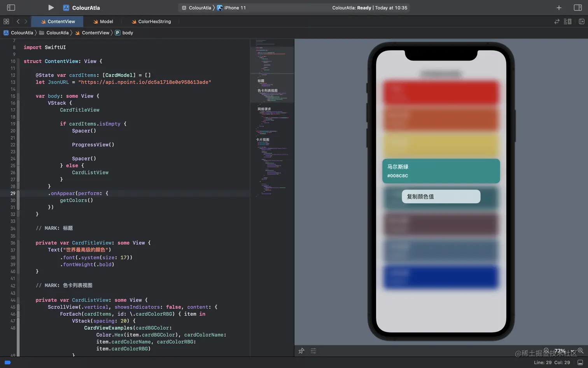This screenshot has height=368, width=588.
Task: Click the ColourAtla app icon in toolbar
Action: pyautogui.click(x=66, y=8)
